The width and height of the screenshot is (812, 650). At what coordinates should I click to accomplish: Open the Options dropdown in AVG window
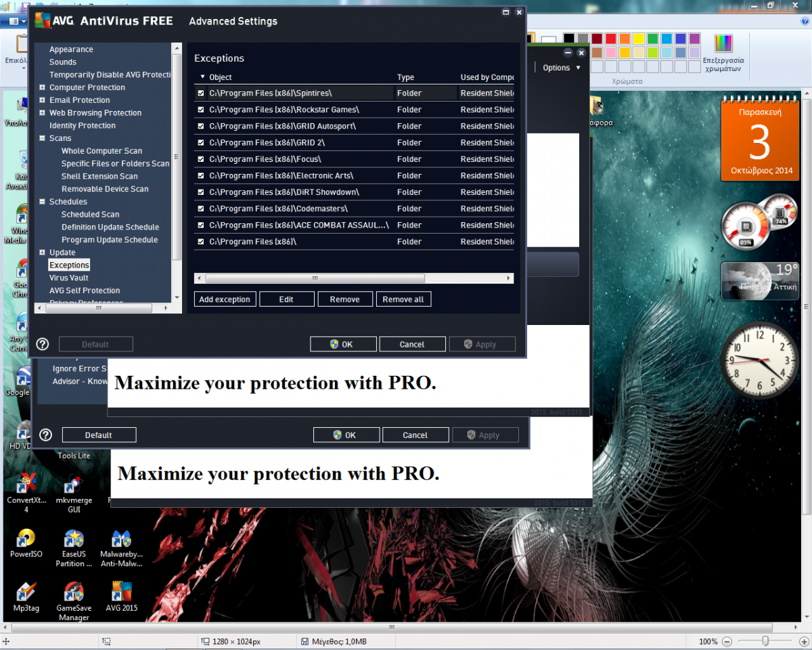[x=562, y=68]
